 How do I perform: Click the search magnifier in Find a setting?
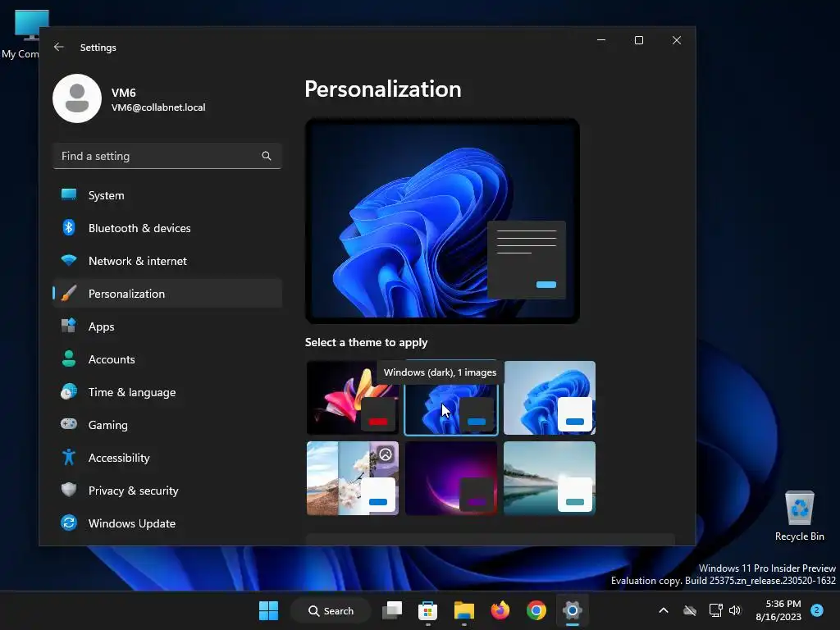[x=267, y=156]
